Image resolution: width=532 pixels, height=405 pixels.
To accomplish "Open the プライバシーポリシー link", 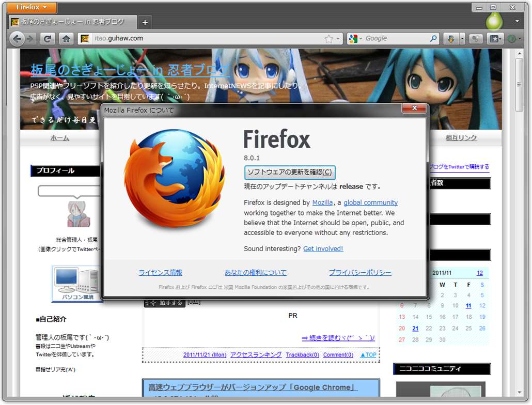I will click(360, 272).
